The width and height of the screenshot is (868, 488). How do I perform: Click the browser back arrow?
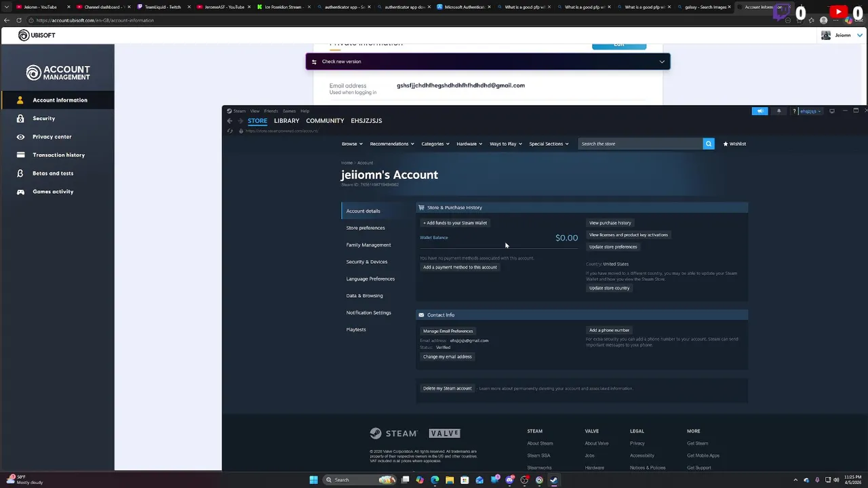7,20
